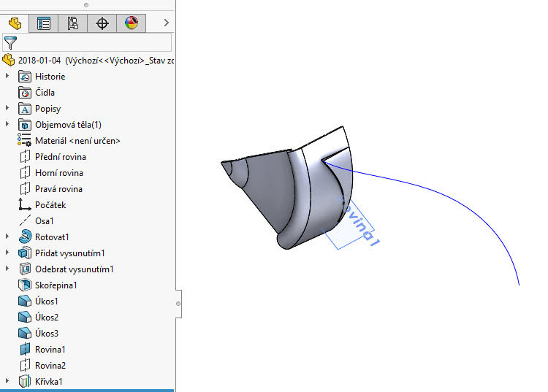
Task: Click the Čidla sensors icon
Action: coord(24,93)
